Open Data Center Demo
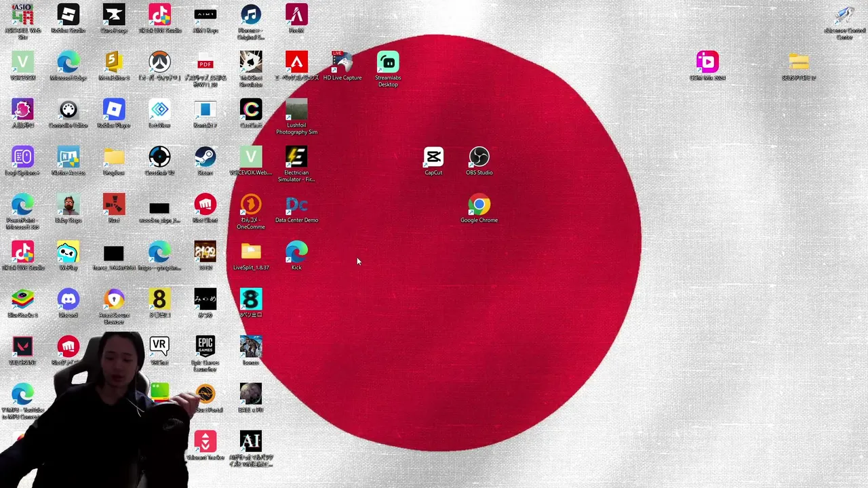 click(x=296, y=205)
